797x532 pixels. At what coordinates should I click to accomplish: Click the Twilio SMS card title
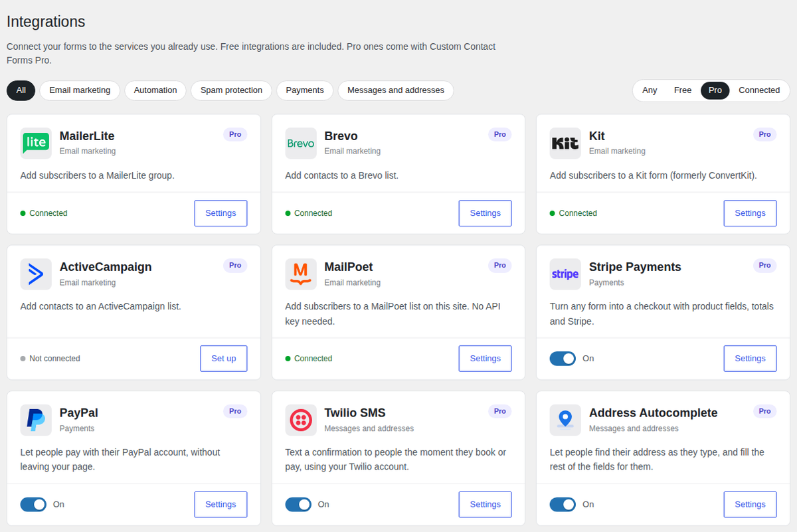click(355, 413)
